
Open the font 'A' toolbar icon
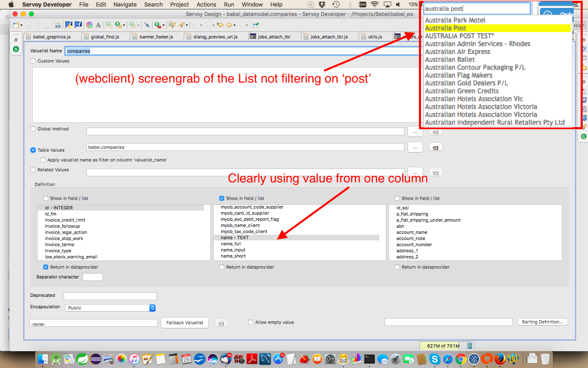pos(98,25)
